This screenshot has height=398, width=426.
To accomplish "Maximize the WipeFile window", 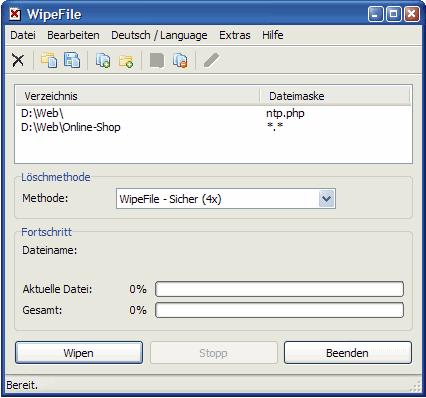I will click(x=394, y=14).
